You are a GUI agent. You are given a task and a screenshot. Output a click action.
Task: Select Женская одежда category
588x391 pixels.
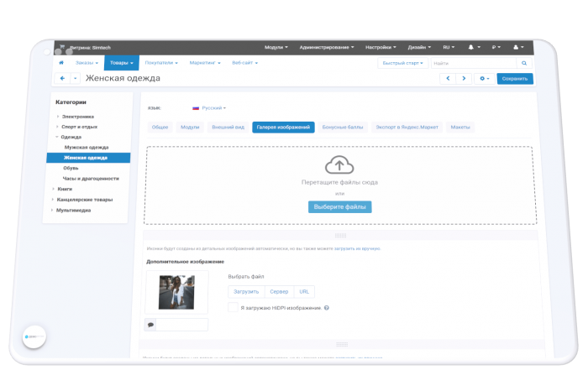click(88, 158)
